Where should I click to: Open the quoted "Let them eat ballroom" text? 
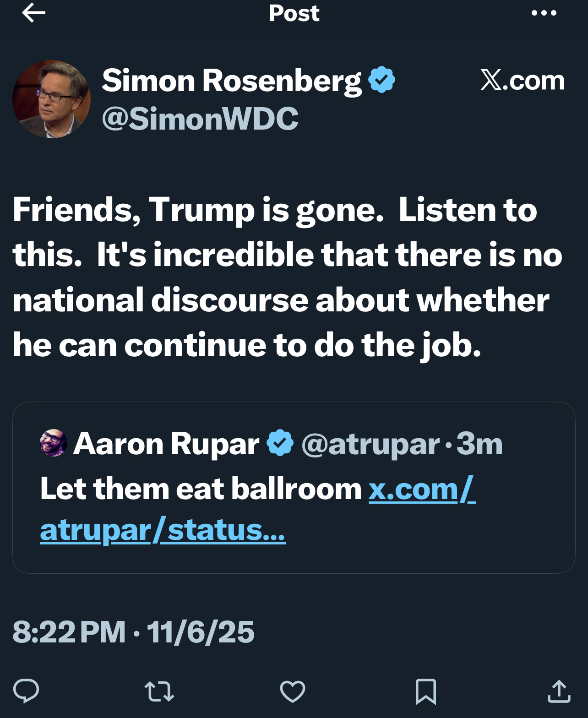(x=201, y=489)
